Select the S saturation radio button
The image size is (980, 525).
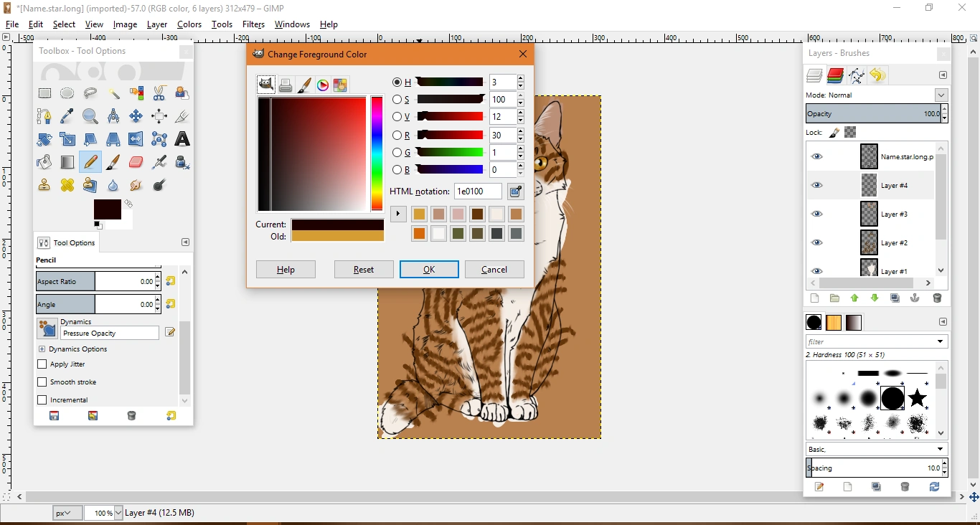coord(397,100)
